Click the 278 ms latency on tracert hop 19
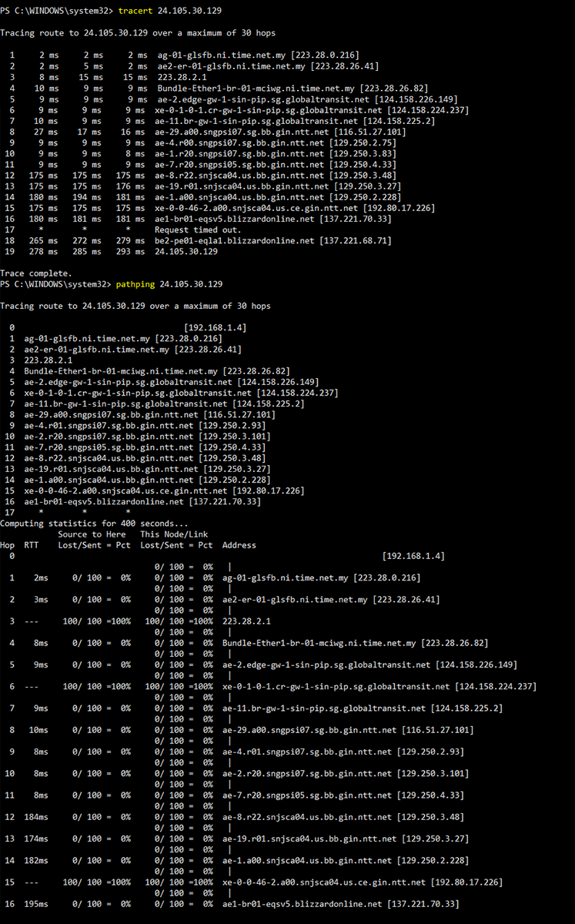This screenshot has height=924, width=575. click(44, 252)
